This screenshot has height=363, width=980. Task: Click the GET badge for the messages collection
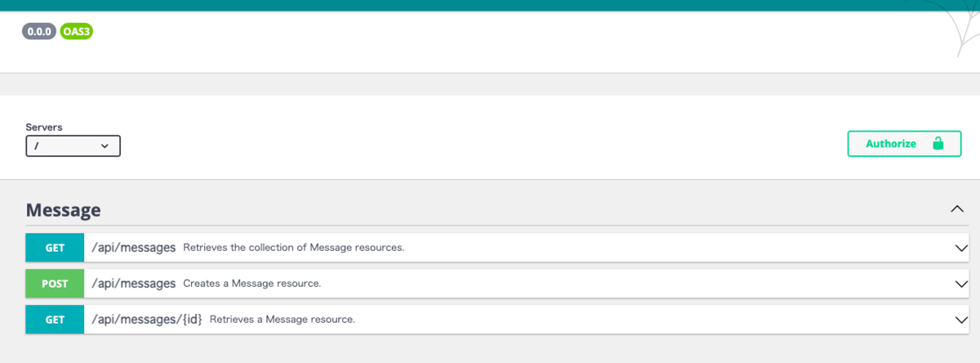point(55,248)
